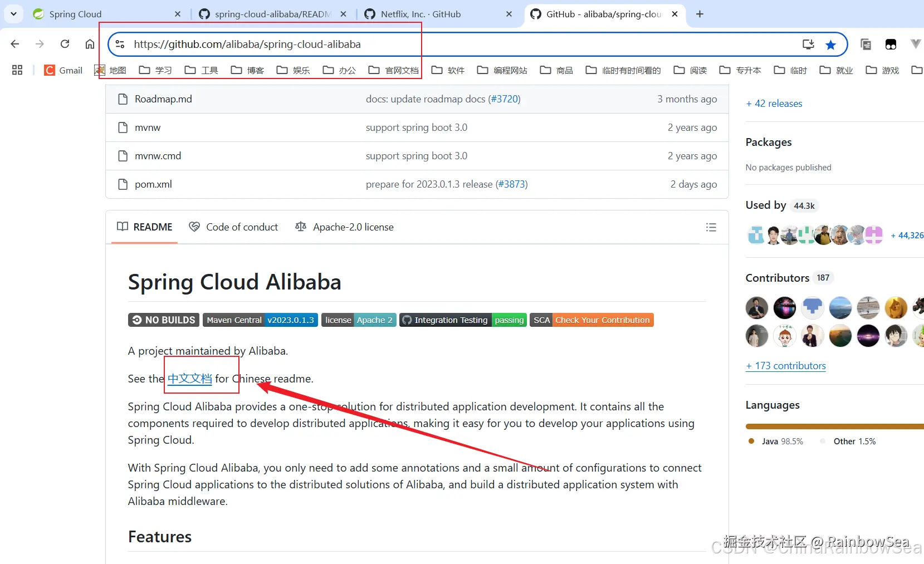Click the install app icon in address bar
This screenshot has height=564, width=924.
click(808, 44)
